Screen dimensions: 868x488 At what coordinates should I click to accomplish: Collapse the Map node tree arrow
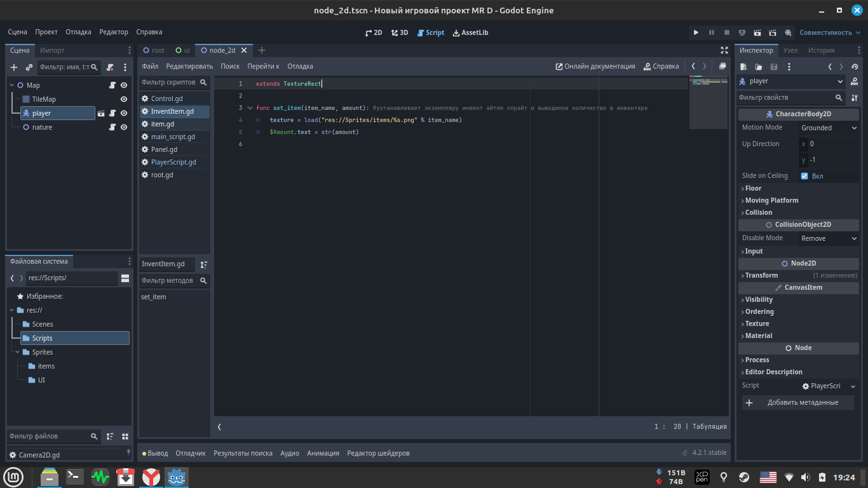[12, 85]
